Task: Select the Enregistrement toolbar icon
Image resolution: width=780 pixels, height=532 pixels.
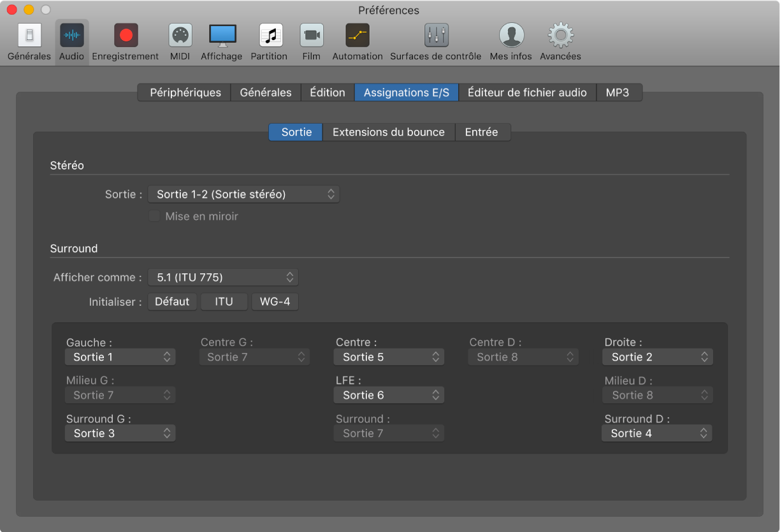Action: click(x=126, y=35)
